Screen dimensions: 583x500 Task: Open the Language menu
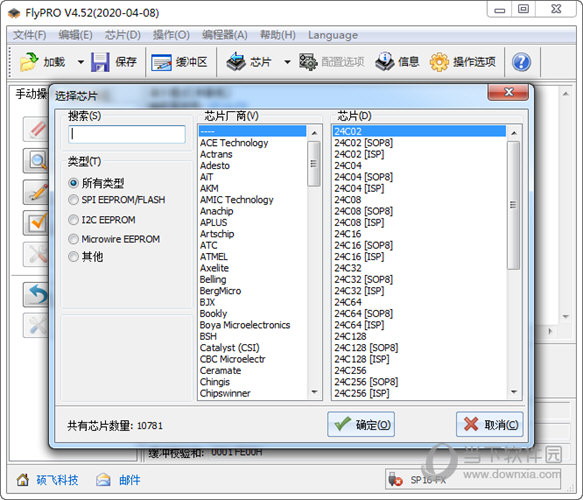tap(333, 35)
